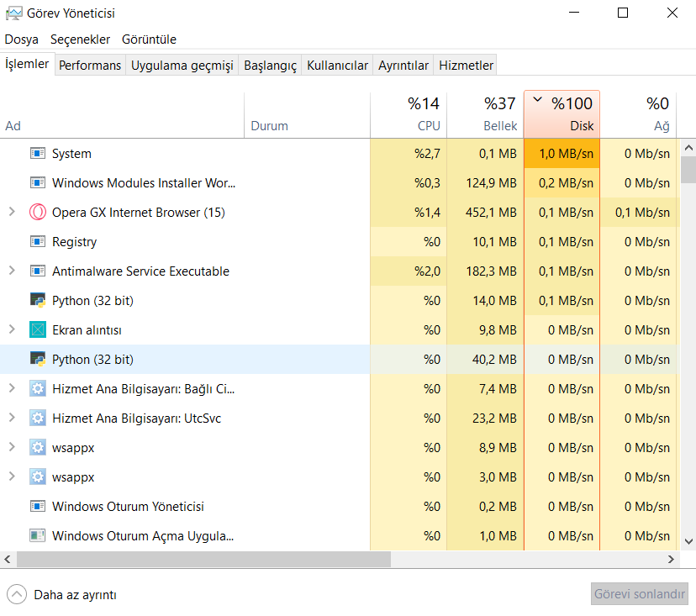Click Daha az ayrıntı to collapse view

pyautogui.click(x=75, y=595)
